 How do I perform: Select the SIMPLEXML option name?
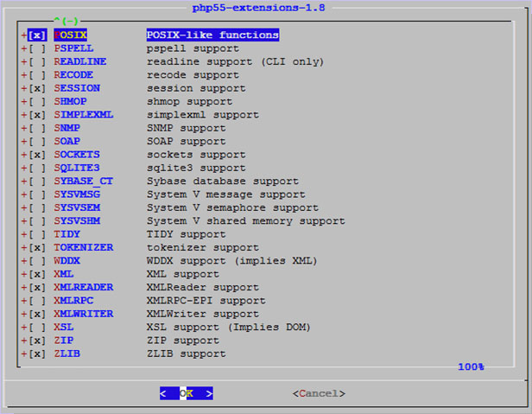pos(84,114)
